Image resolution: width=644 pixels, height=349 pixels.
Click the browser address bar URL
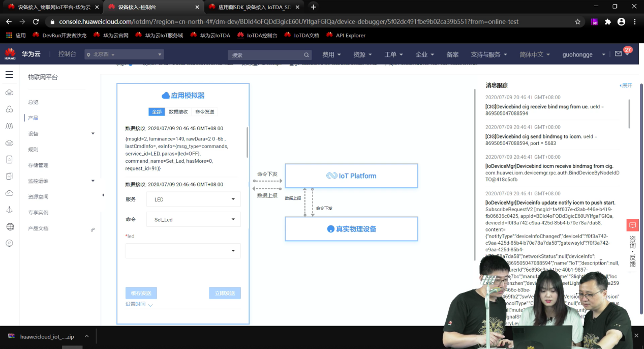click(289, 22)
